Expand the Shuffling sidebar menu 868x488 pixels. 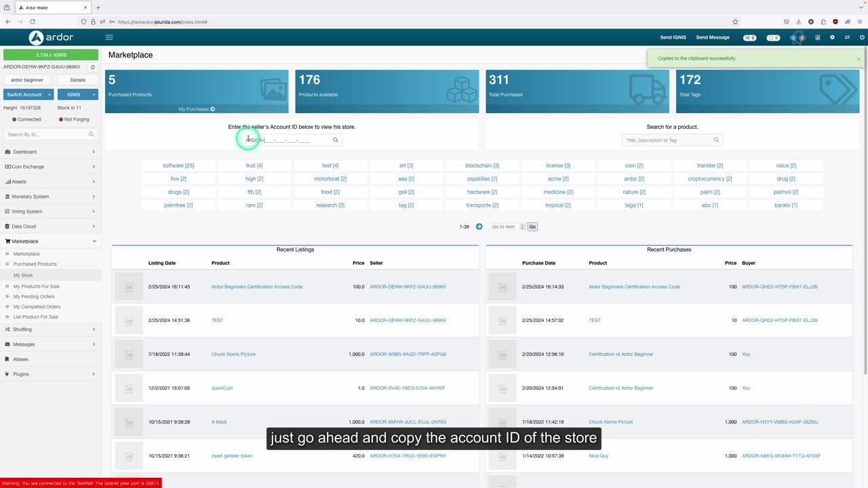pos(51,329)
